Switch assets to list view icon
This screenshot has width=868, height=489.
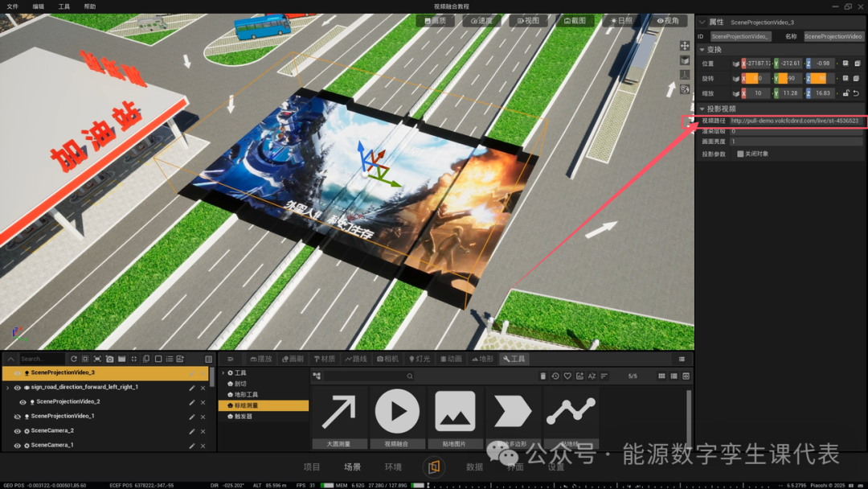tap(674, 376)
